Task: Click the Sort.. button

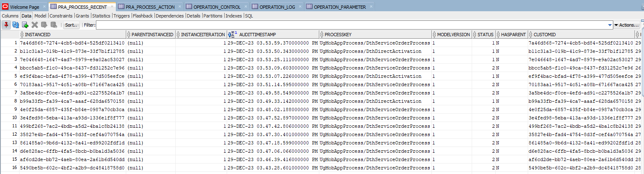Action: (x=71, y=25)
